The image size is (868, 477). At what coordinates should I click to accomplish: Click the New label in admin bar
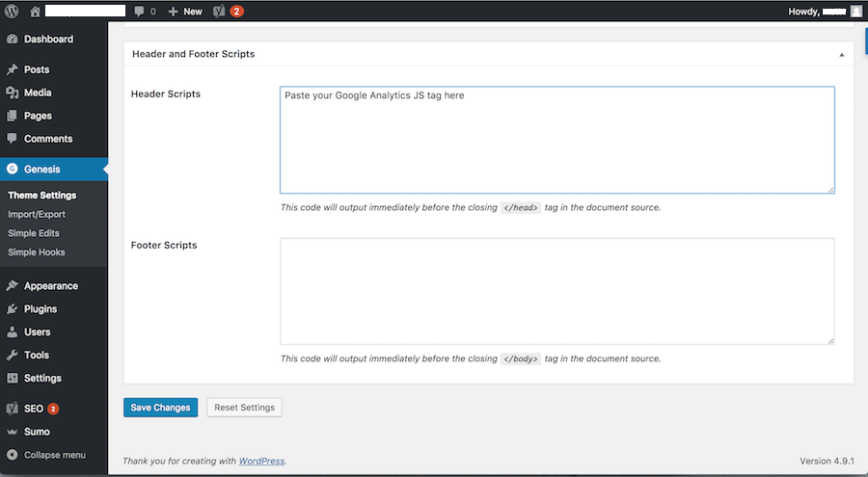tap(193, 11)
